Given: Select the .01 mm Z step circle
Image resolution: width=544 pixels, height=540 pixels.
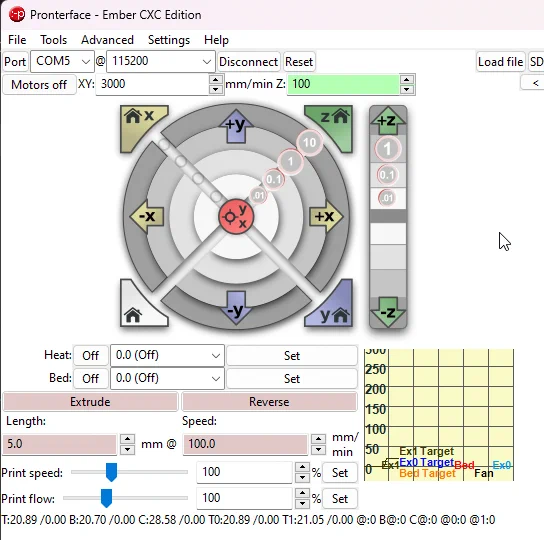Looking at the screenshot, I should [387, 198].
